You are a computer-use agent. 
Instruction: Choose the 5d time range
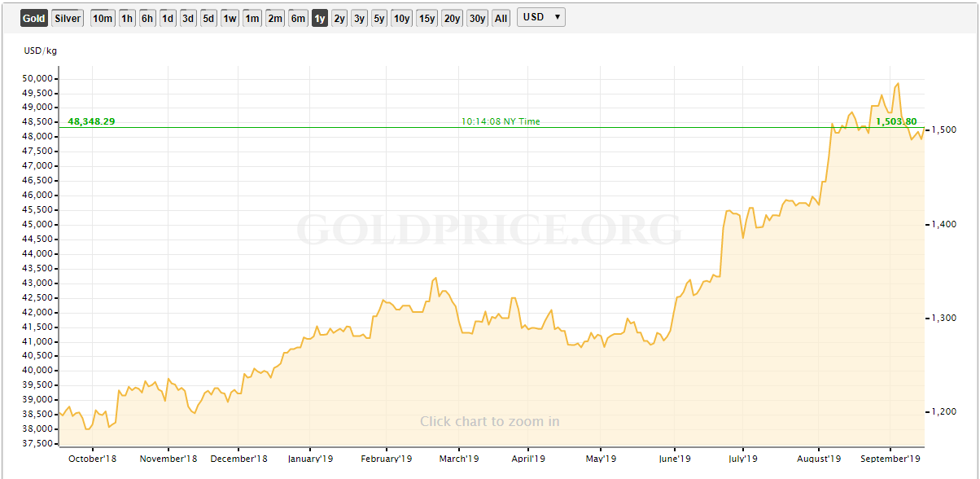pos(208,18)
